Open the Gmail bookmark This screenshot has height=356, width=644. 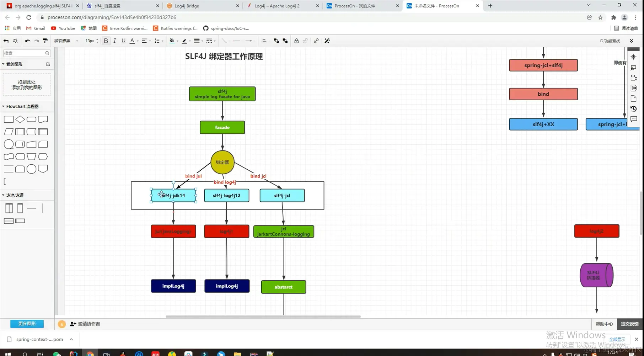click(x=36, y=28)
